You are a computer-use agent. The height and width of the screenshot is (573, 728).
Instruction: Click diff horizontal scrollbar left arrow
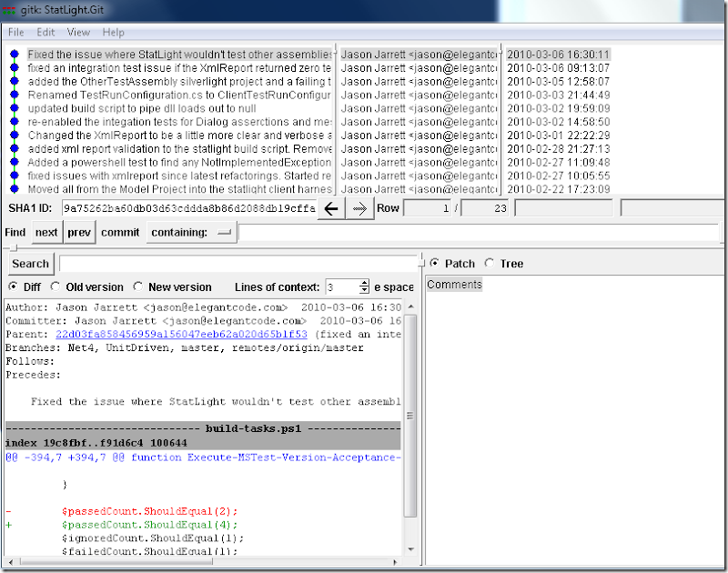pos(11,562)
